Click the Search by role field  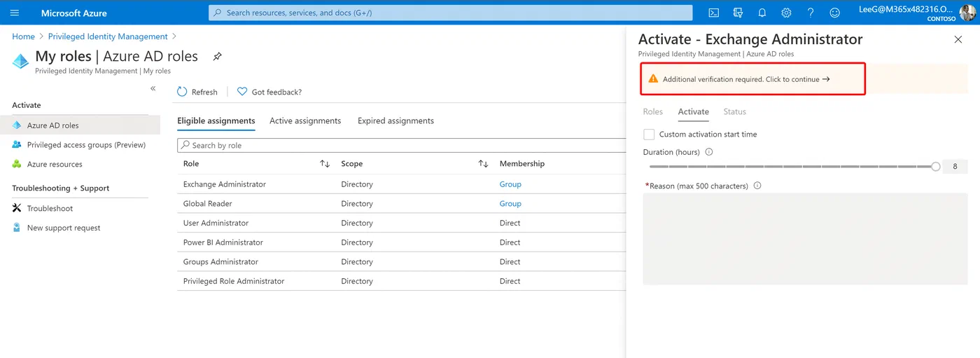(402, 145)
